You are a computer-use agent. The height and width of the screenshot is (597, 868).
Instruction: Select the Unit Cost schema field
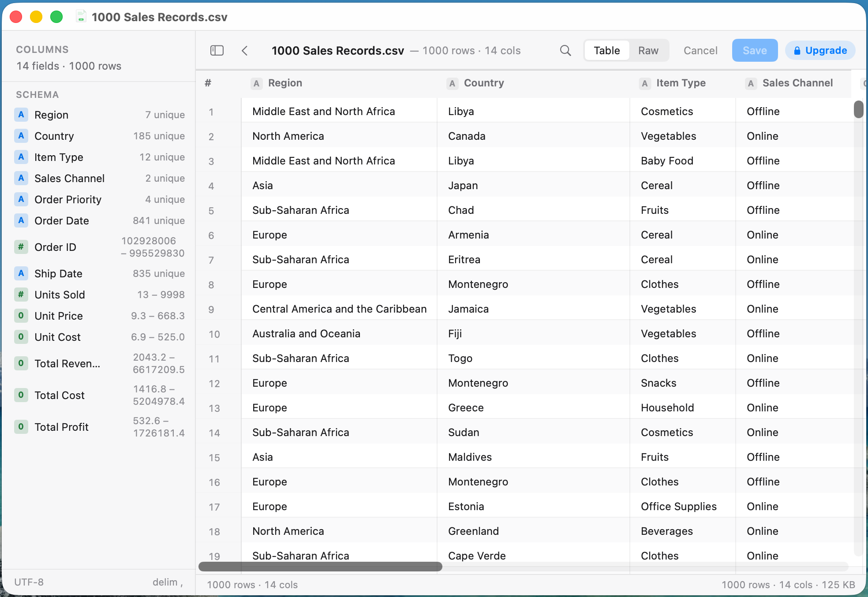(100, 337)
